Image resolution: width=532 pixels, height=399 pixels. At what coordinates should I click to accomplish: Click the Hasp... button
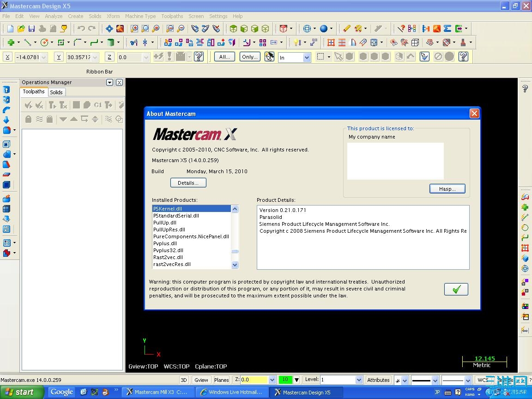[x=447, y=188]
